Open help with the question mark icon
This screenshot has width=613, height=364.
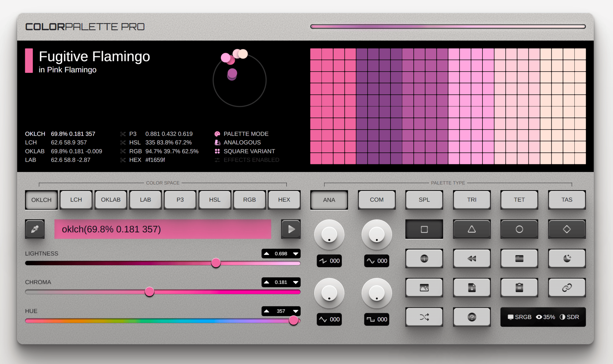(472, 317)
